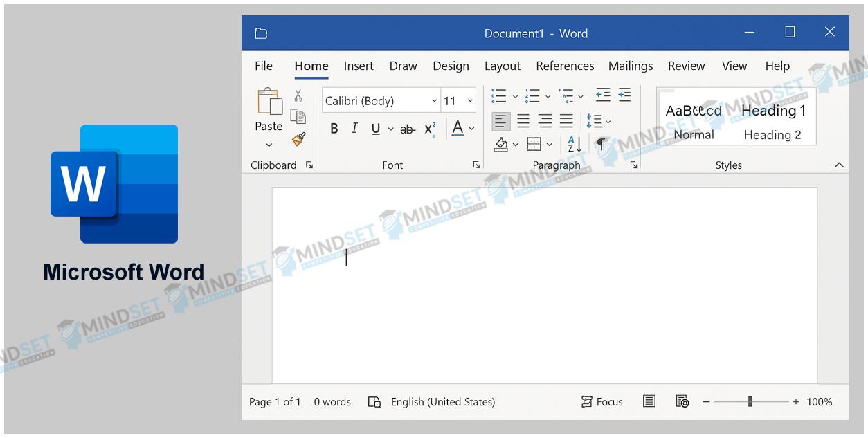Toggle Italic formatting
Screen dimensions: 868x438
coord(355,129)
